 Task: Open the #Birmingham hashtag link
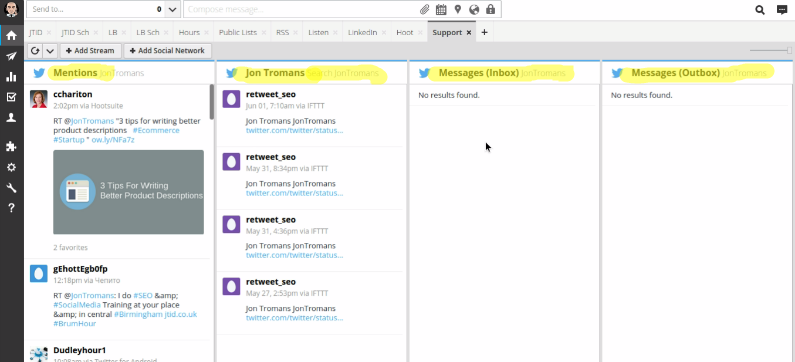138,314
